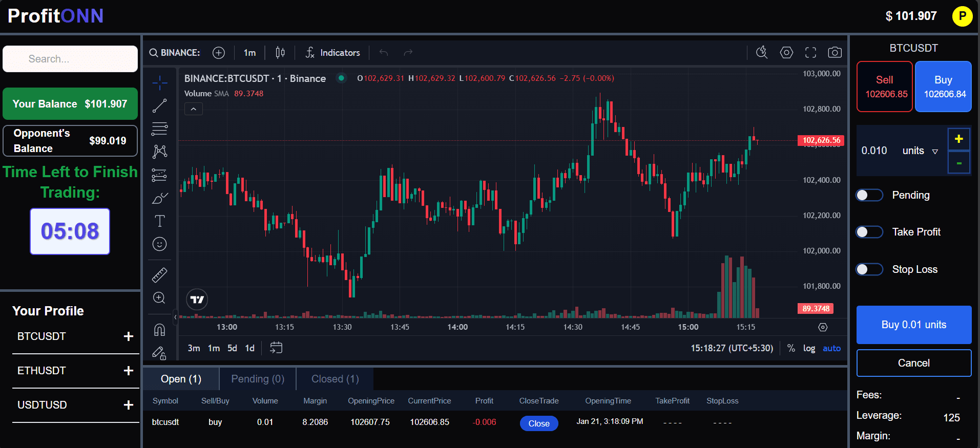Collapse the drawing toolbar side arrow
This screenshot has width=980, height=448.
click(175, 317)
